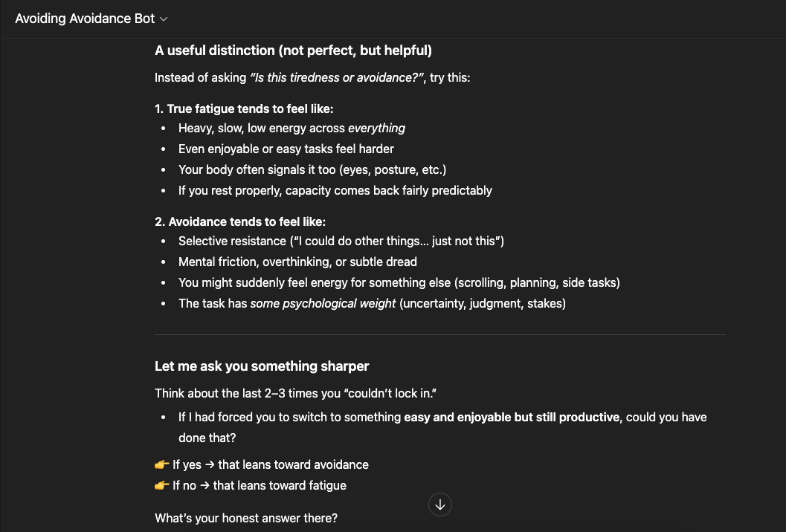Click the 'If you rest properly' bullet
Image resolution: width=786 pixels, height=532 pixels.
coord(335,191)
